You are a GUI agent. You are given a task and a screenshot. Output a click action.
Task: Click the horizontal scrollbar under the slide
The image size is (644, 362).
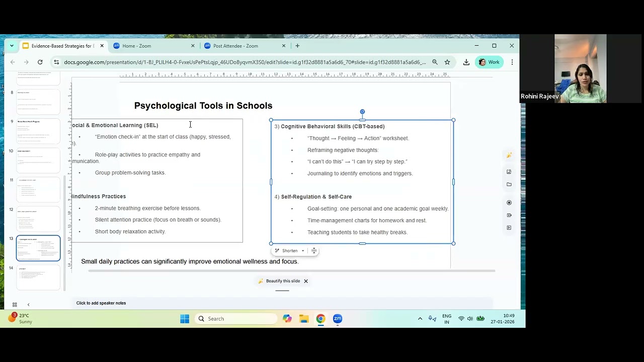(x=292, y=271)
